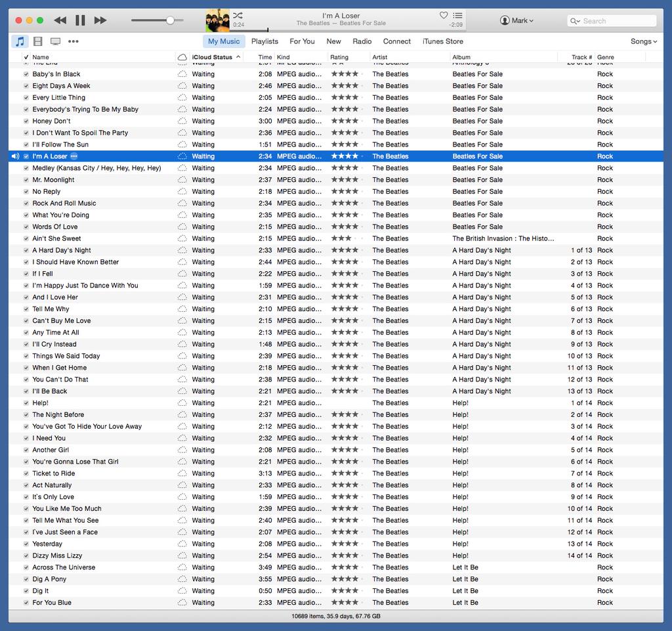The height and width of the screenshot is (631, 672).
Task: Toggle checkbox for Mr. Moonlight
Action: [x=26, y=180]
